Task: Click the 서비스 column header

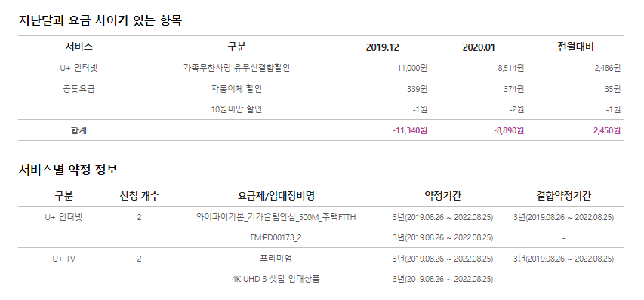Action: (79, 47)
